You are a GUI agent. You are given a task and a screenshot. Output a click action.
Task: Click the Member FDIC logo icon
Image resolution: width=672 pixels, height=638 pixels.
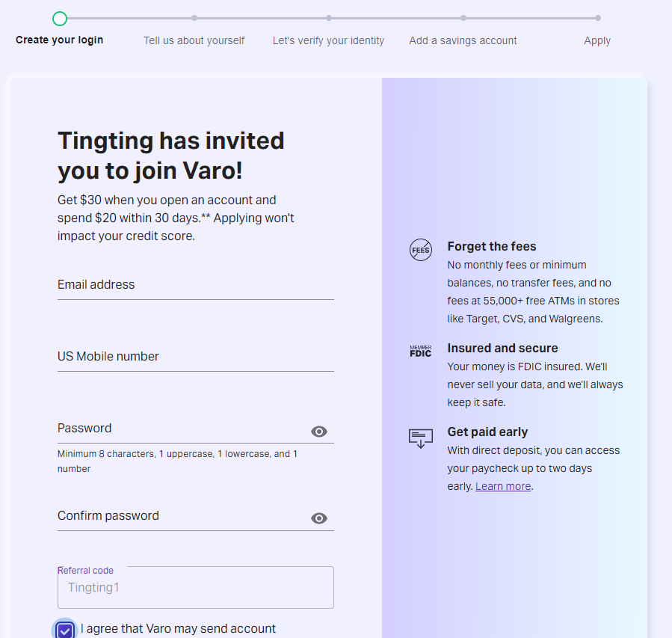pyautogui.click(x=420, y=351)
